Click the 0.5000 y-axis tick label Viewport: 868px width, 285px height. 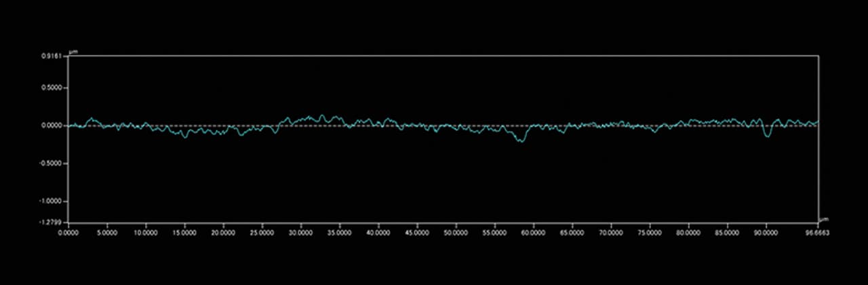53,88
